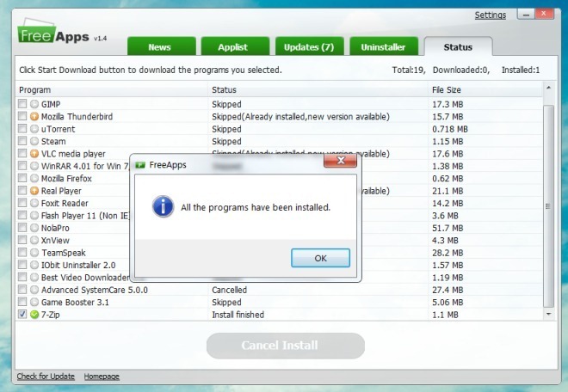The width and height of the screenshot is (568, 392).
Task: Click OK in the FreeApps dialog
Action: coord(321,258)
